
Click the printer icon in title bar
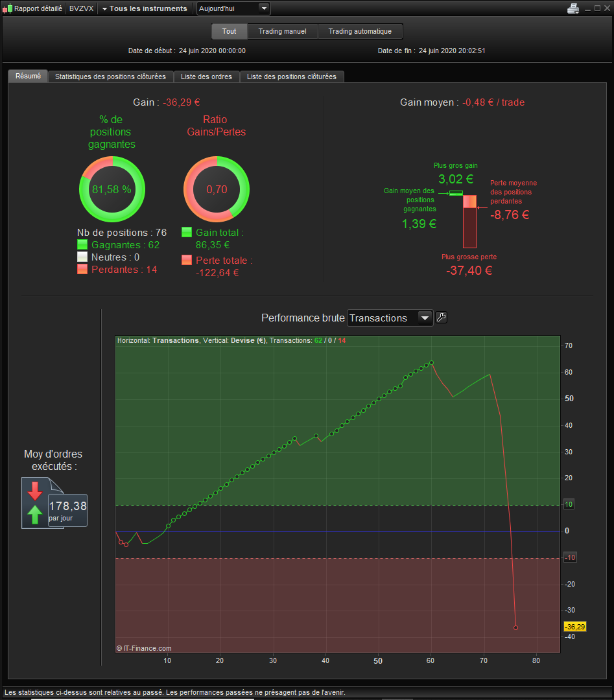click(573, 8)
